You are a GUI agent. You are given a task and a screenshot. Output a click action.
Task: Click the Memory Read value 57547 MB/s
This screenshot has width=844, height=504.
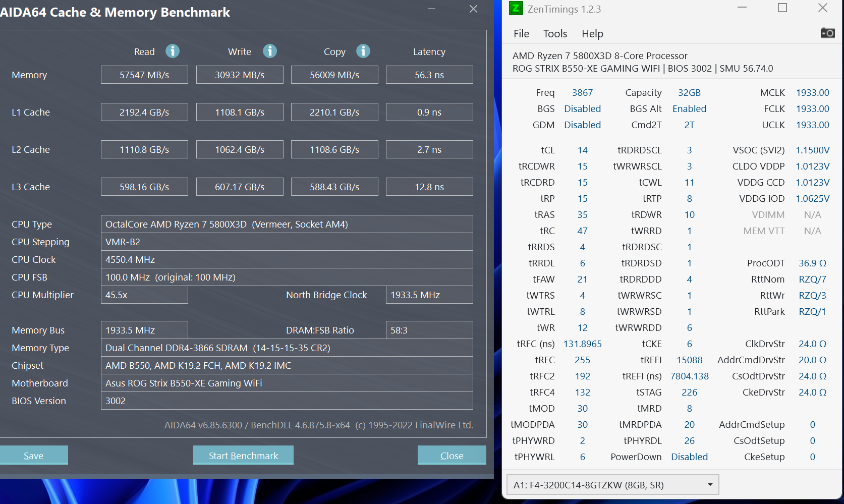point(144,75)
